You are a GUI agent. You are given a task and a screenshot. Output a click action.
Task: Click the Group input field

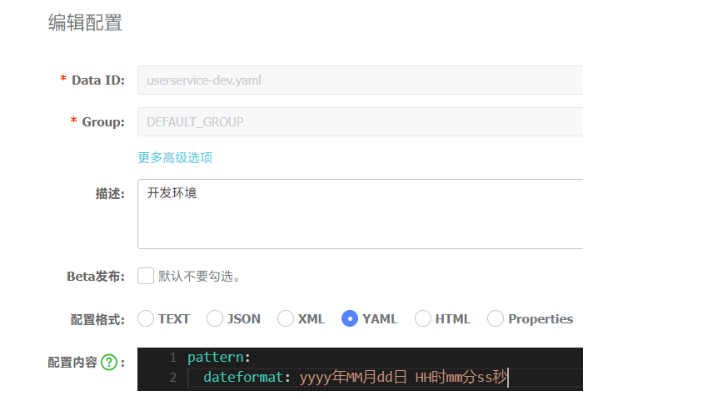360,122
